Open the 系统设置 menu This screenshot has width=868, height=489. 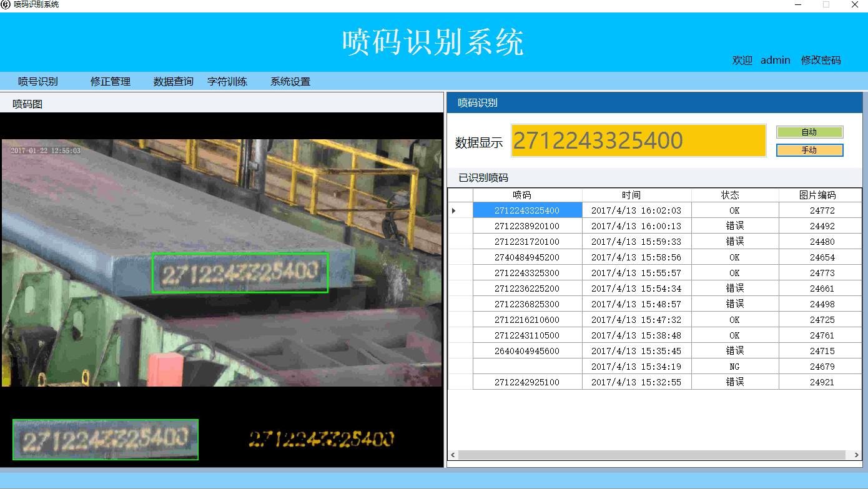290,81
